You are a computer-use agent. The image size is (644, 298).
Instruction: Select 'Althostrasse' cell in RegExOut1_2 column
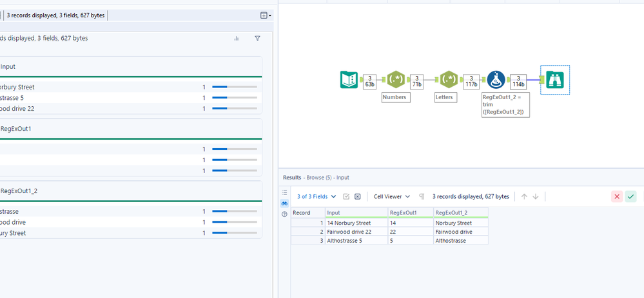click(461, 241)
